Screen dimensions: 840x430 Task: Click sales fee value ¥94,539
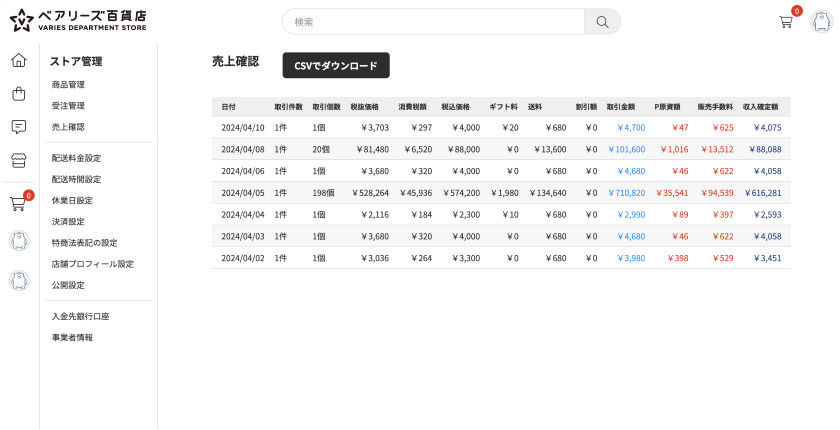point(717,193)
